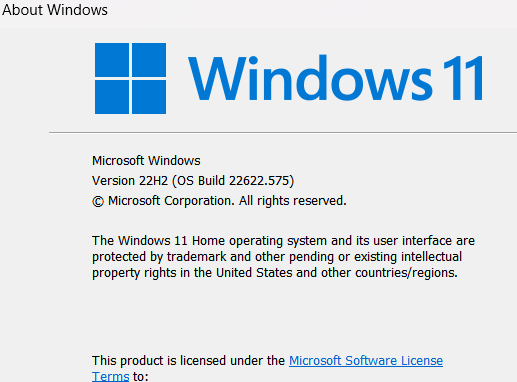
Task: Click the 'Version 22H2 (OS Build 22622.575)' text
Action: coord(193,181)
